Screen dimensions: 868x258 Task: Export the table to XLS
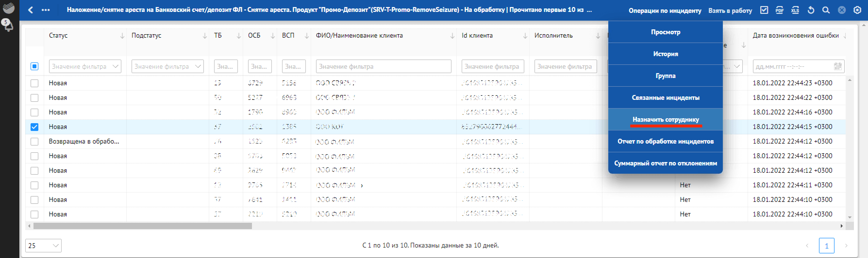tap(795, 10)
